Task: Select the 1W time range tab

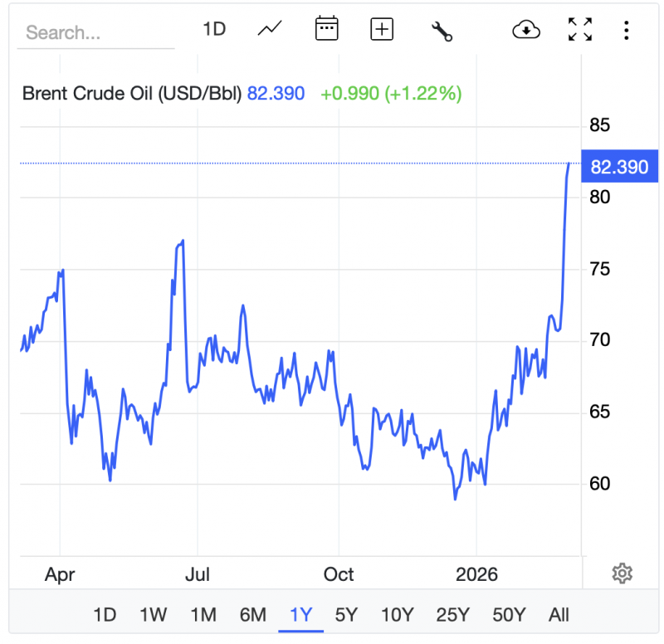Action: 154,615
